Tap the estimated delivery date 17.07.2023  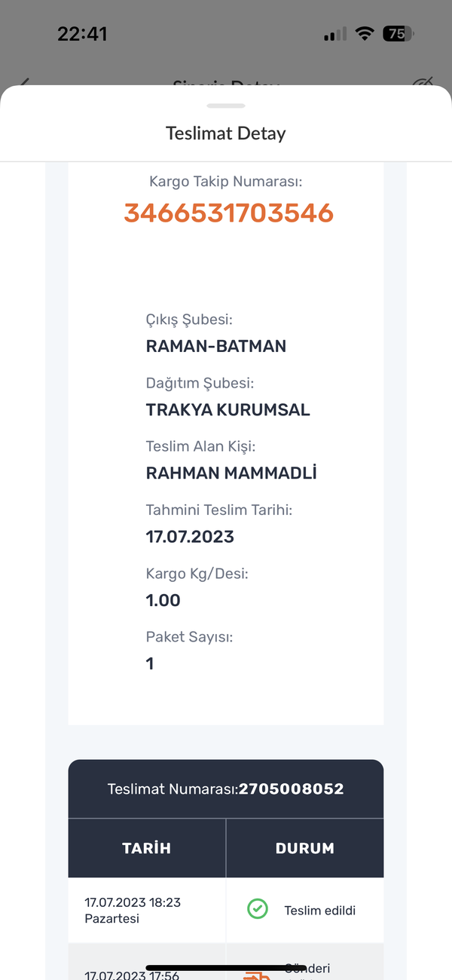point(190,537)
